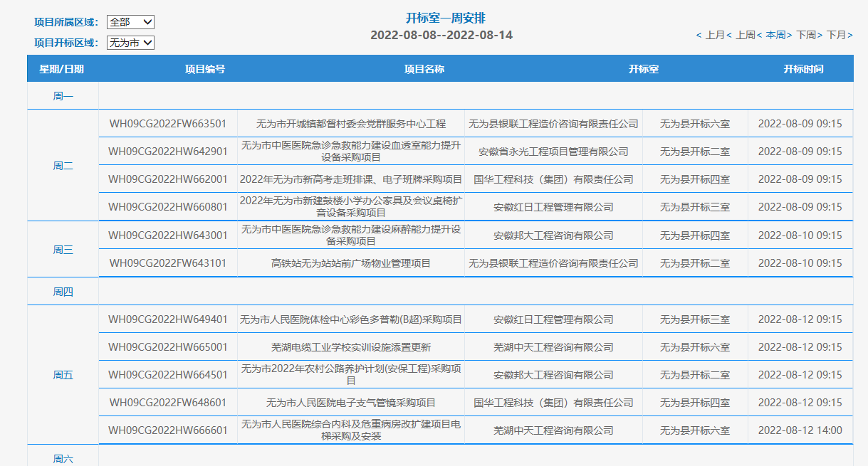868x466 pixels.
Task: Go to 上月 schedule
Action: coord(714,35)
